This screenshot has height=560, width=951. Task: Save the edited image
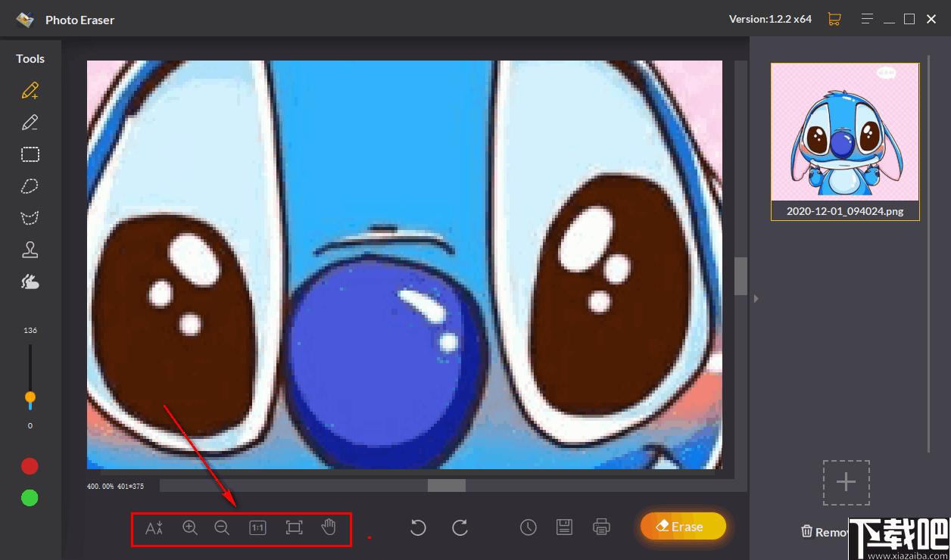click(564, 527)
